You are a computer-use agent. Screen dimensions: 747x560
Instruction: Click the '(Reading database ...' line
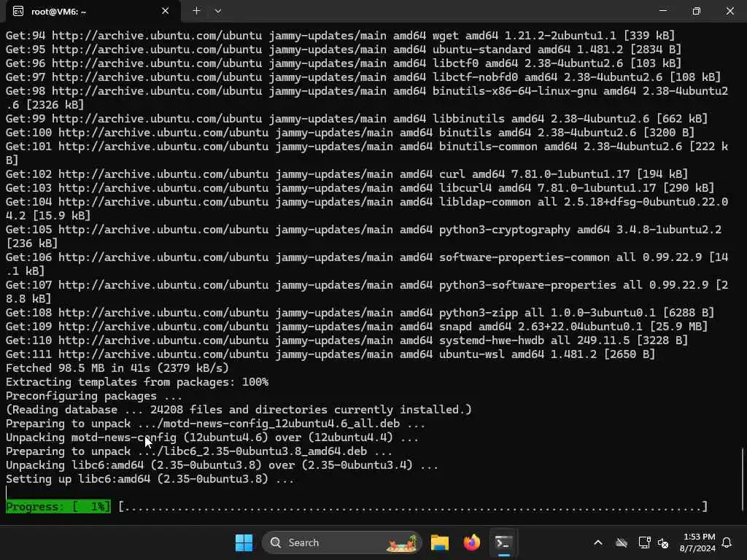pyautogui.click(x=239, y=410)
